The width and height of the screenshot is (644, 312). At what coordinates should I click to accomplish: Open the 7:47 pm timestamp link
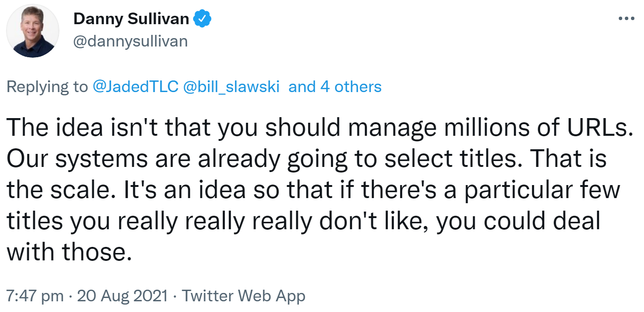click(36, 296)
